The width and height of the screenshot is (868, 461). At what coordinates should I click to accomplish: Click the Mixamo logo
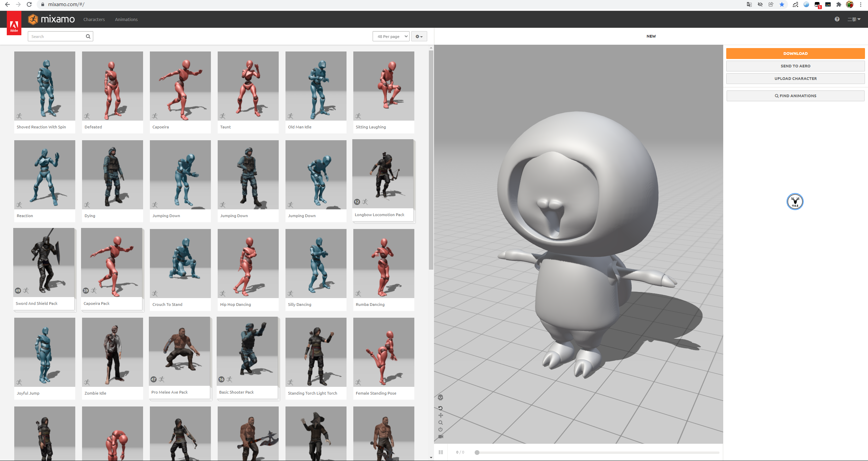[52, 19]
